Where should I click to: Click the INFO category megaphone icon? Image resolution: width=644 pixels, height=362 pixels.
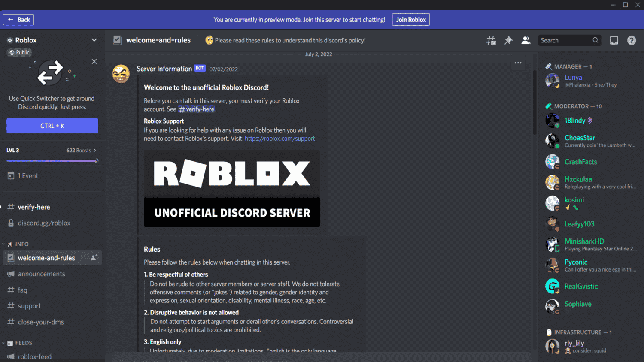click(10, 244)
